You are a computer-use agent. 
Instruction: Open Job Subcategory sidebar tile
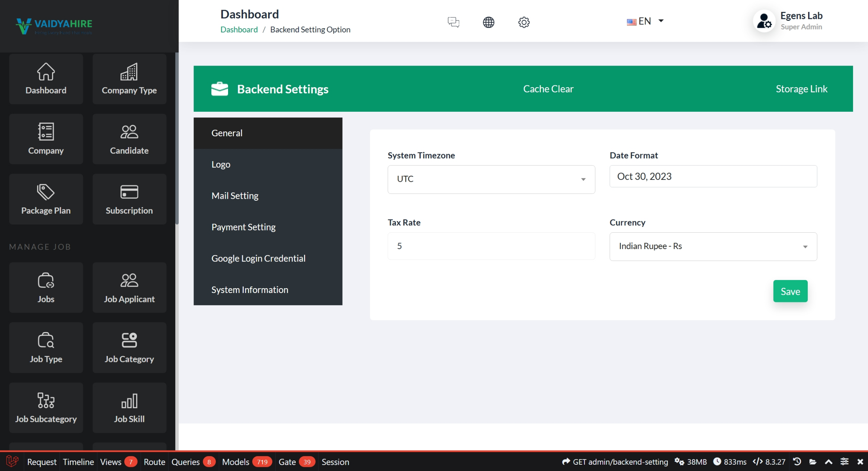click(46, 407)
